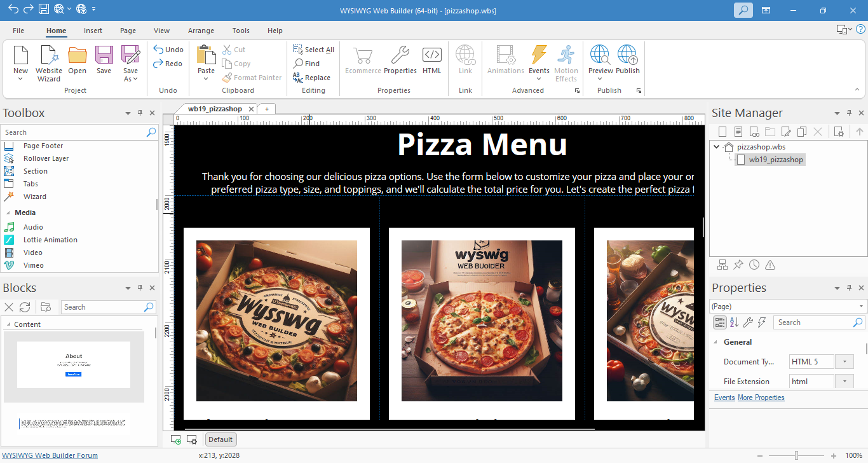Image resolution: width=868 pixels, height=463 pixels.
Task: Open a project with the Open icon
Action: pyautogui.click(x=78, y=56)
